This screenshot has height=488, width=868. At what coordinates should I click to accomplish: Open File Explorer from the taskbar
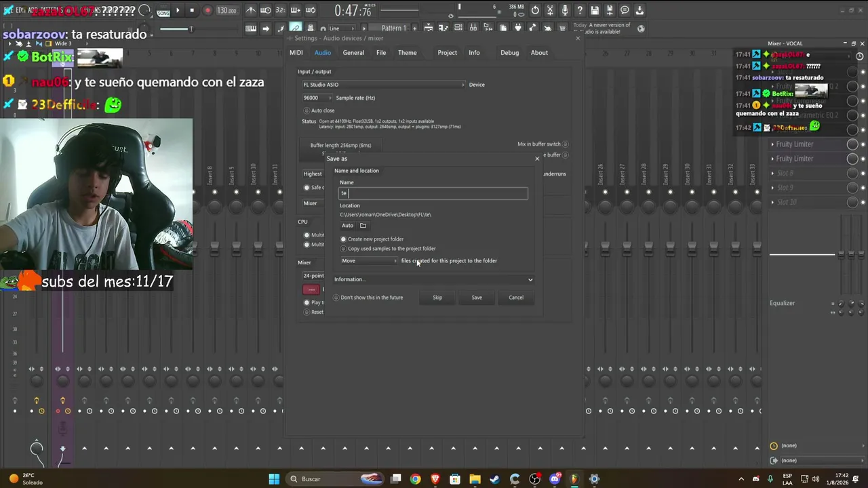pos(475,479)
